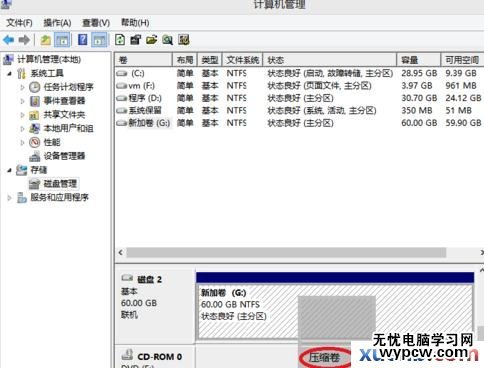The image size is (484, 368).
Task: Click the up one level folder icon
Action: [x=46, y=40]
